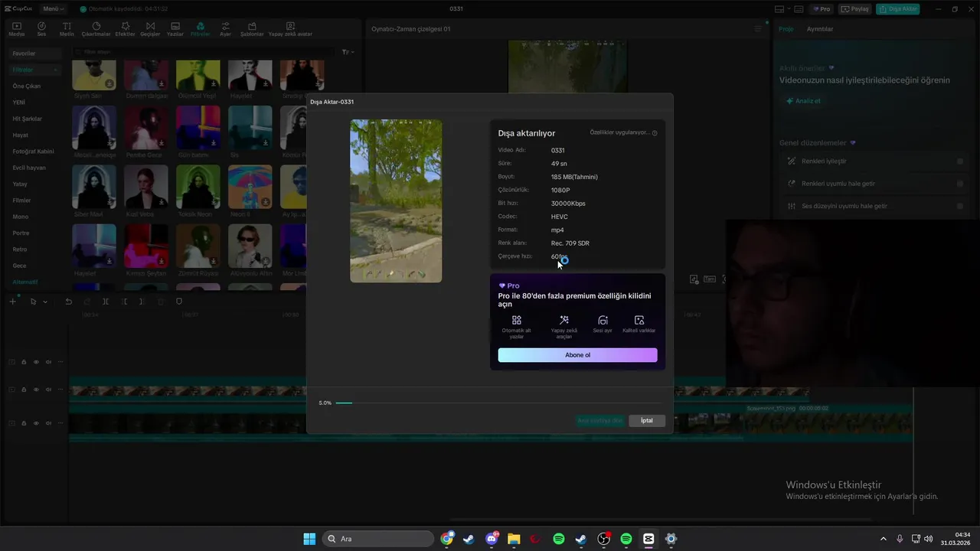Open the Metin text panel
Screen dimensions: 980x551
pos(67,29)
